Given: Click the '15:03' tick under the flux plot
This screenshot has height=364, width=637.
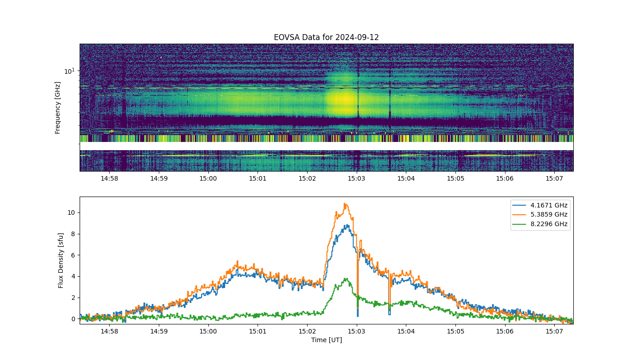Looking at the screenshot, I should pyautogui.click(x=357, y=331).
